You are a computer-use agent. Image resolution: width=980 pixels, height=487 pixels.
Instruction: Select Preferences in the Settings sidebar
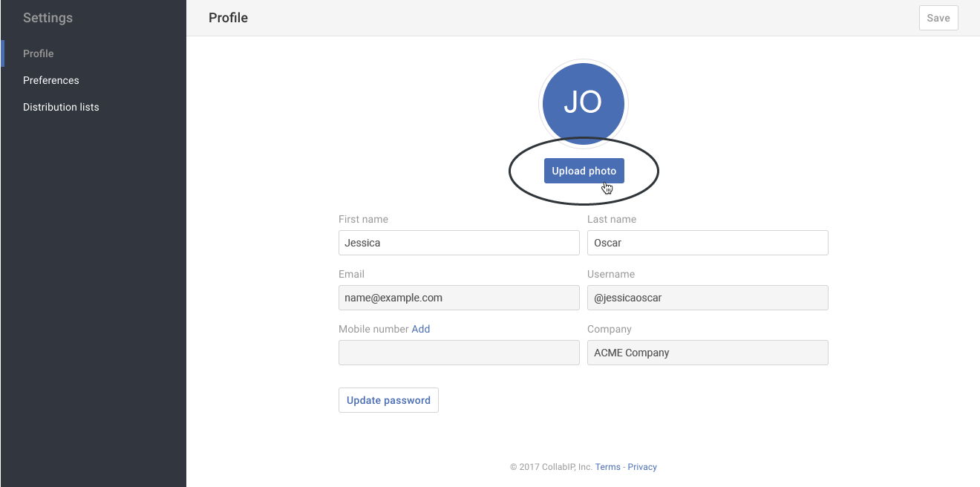50,80
